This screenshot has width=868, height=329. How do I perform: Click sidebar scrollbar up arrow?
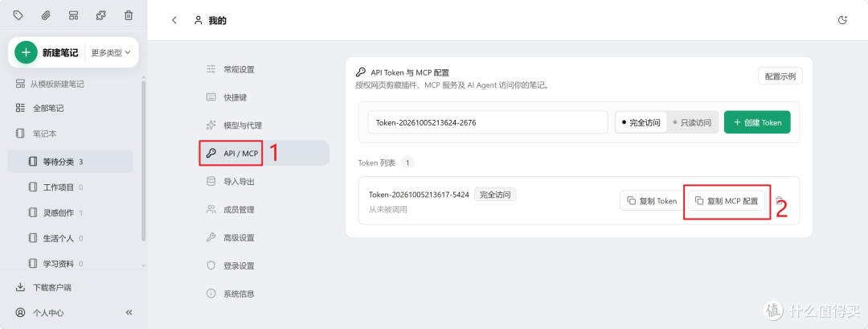[144, 78]
